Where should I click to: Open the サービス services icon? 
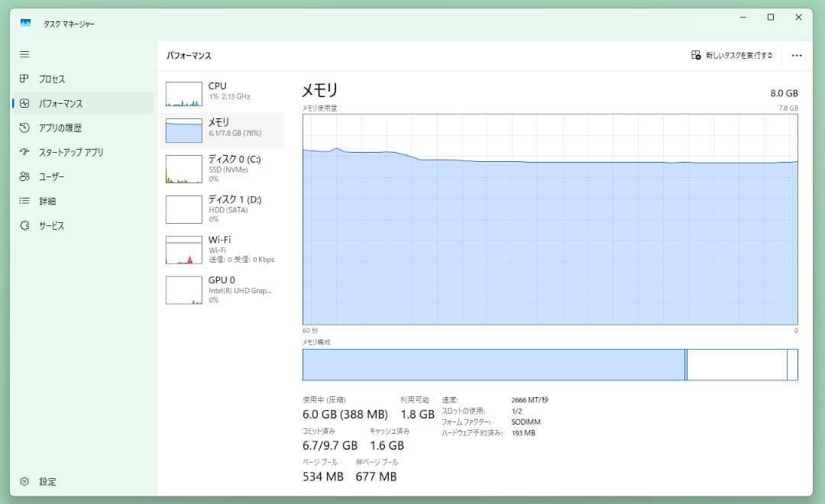[24, 225]
